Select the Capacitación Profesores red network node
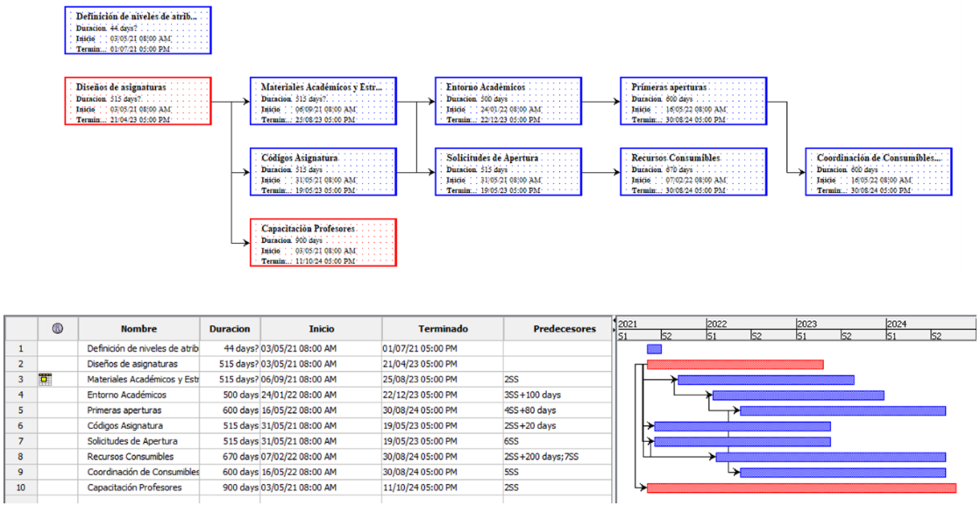 (x=323, y=242)
